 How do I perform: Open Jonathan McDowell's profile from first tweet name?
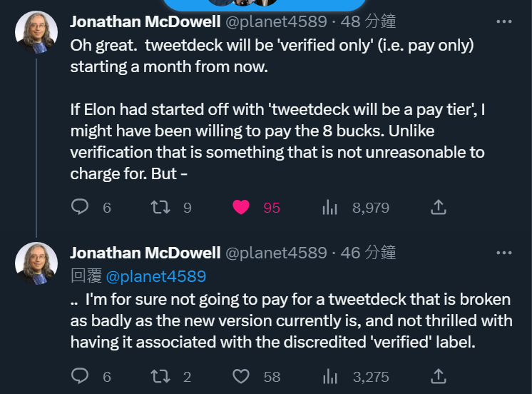pyautogui.click(x=145, y=21)
